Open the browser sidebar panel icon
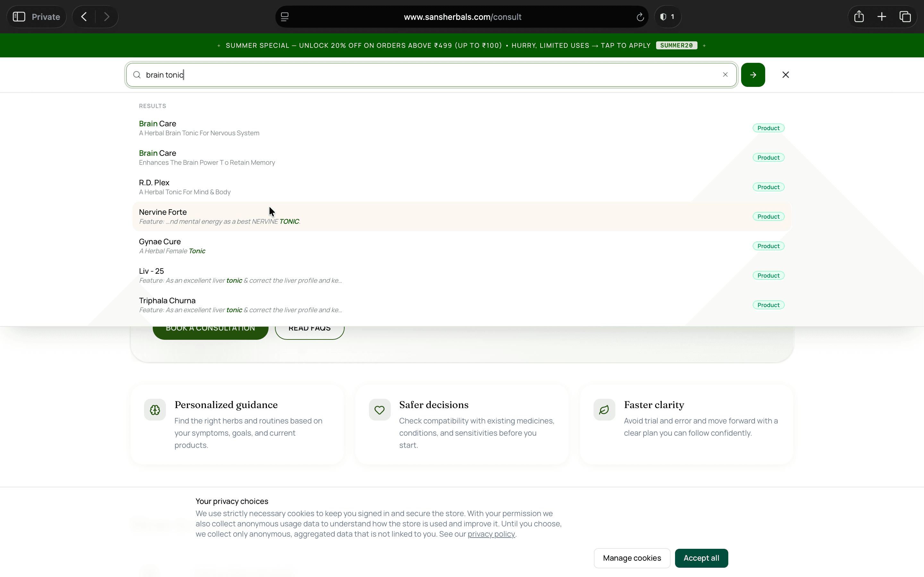This screenshot has width=924, height=577. 19,17
